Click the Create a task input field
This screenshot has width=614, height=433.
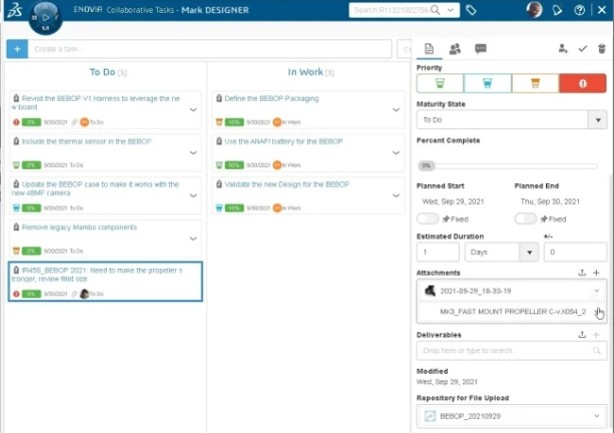click(210, 49)
